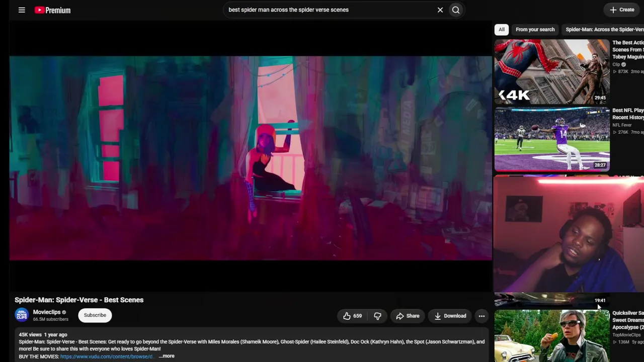Expand description with "...more"
Image resolution: width=644 pixels, height=362 pixels.
click(167, 356)
